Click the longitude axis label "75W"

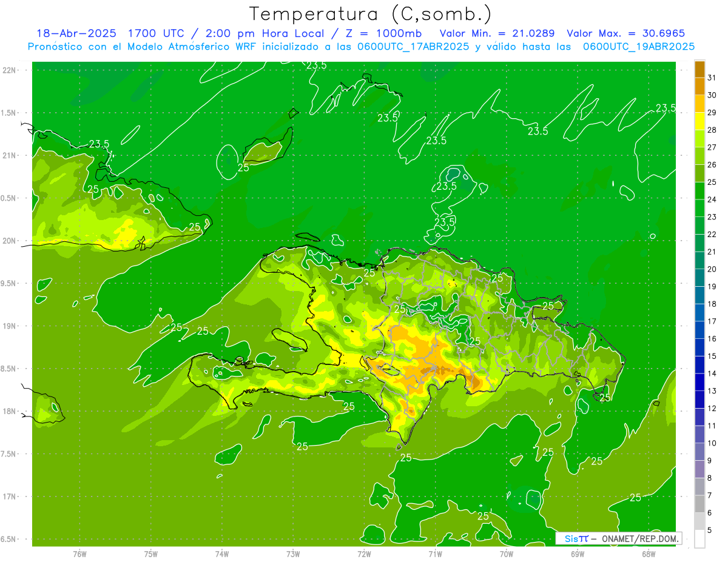tap(151, 554)
